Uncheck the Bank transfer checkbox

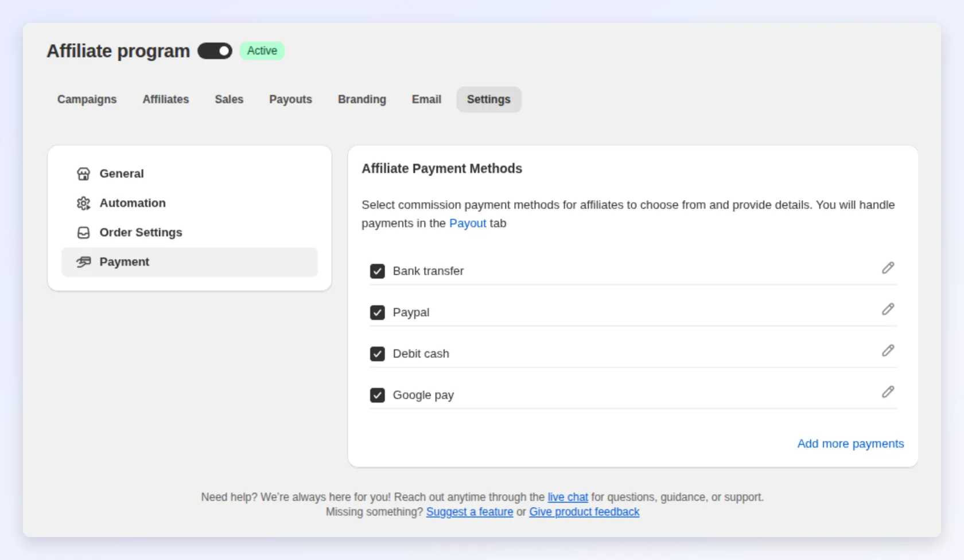point(377,271)
